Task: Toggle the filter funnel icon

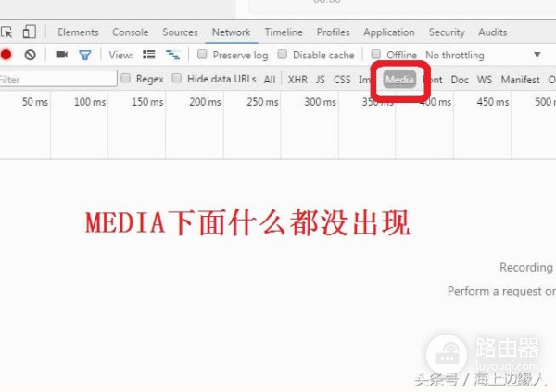Action: 85,55
